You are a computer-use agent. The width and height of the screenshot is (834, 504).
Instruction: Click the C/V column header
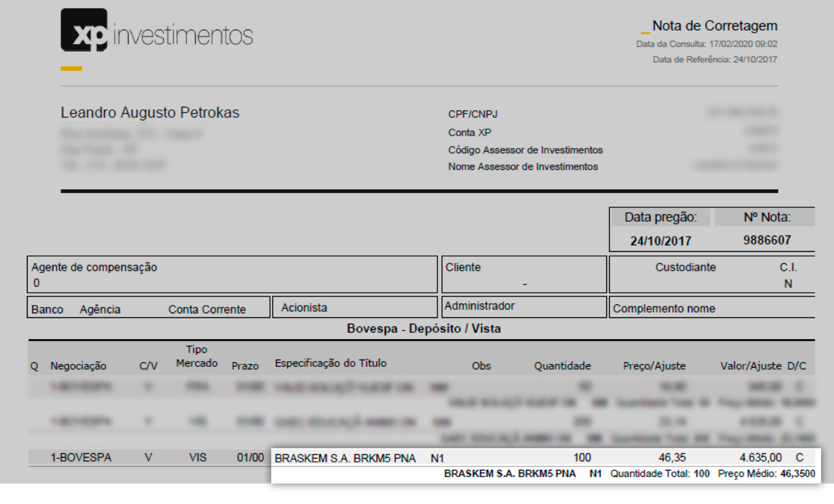(x=148, y=366)
